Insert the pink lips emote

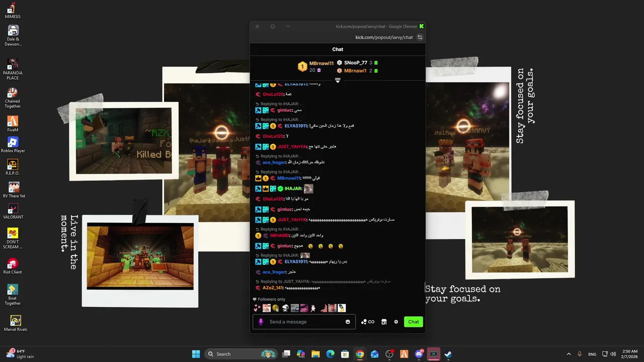(x=304, y=308)
